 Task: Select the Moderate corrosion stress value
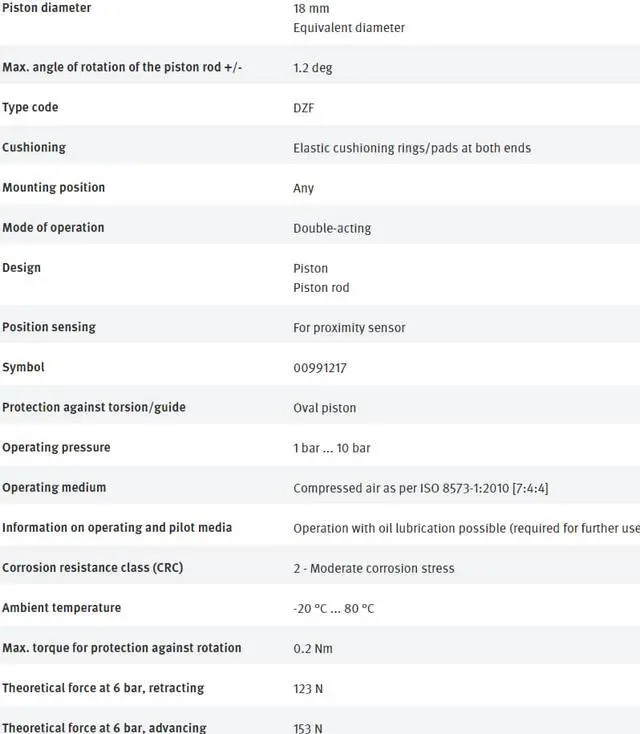point(374,568)
